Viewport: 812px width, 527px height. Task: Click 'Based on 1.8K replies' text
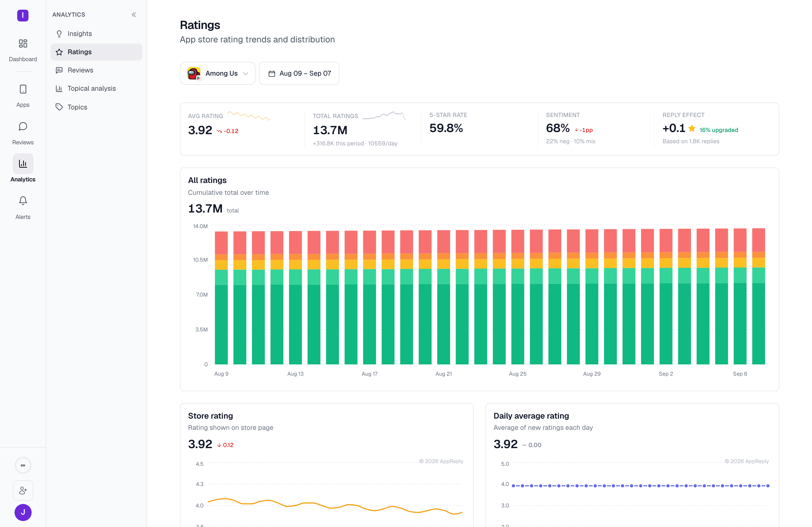point(691,141)
